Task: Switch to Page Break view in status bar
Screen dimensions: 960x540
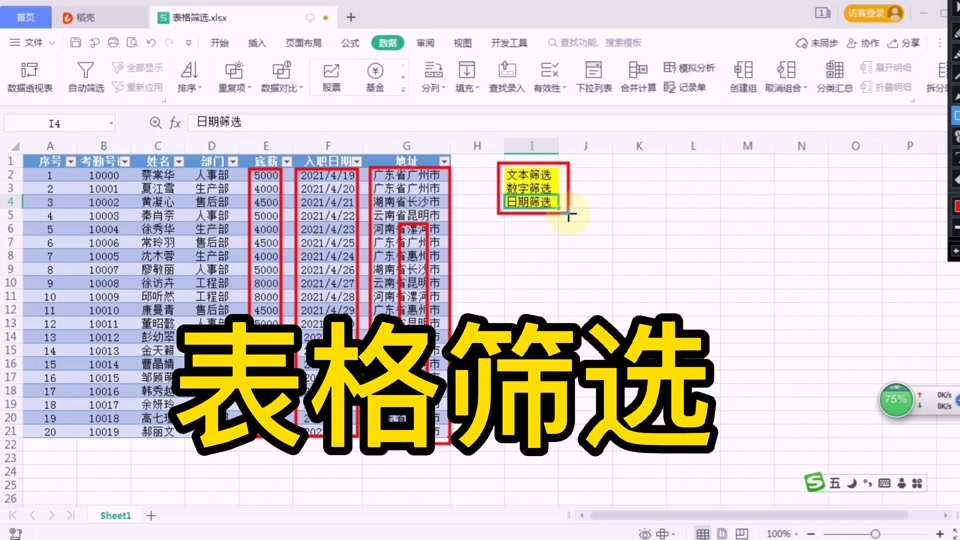Action: [741, 534]
